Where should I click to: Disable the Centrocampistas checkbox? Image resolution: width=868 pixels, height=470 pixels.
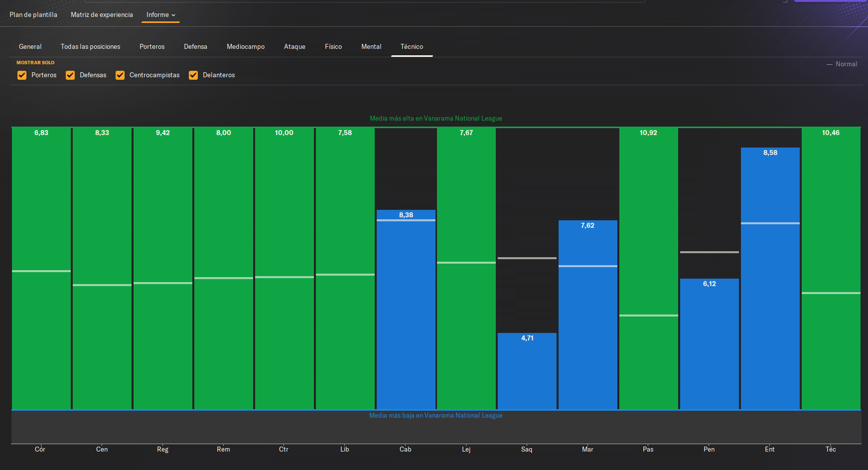120,75
